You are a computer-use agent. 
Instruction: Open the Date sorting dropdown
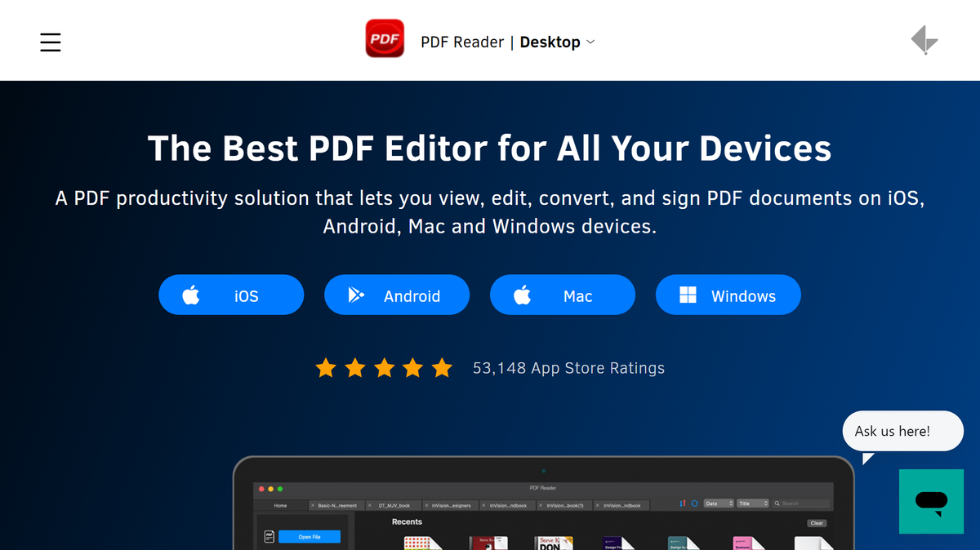(x=719, y=503)
